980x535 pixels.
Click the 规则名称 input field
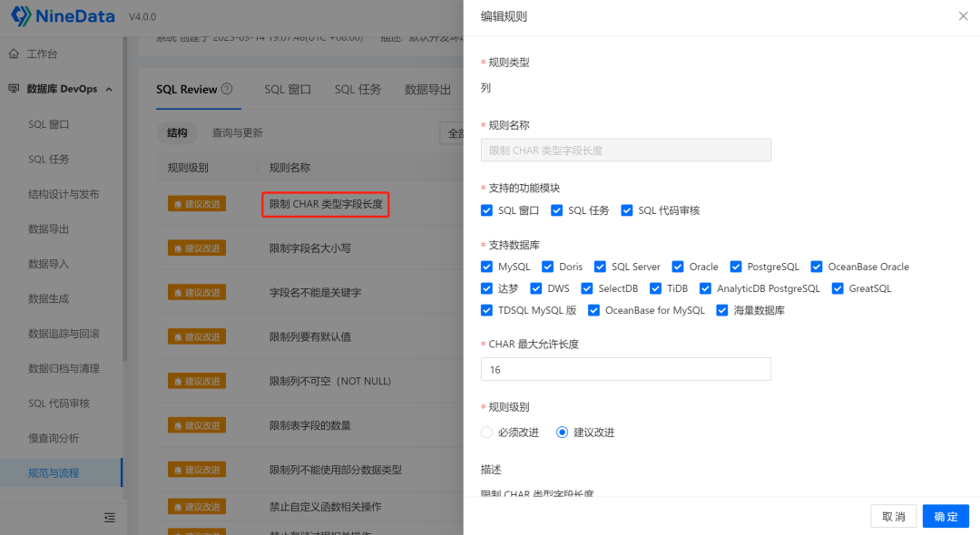[625, 150]
